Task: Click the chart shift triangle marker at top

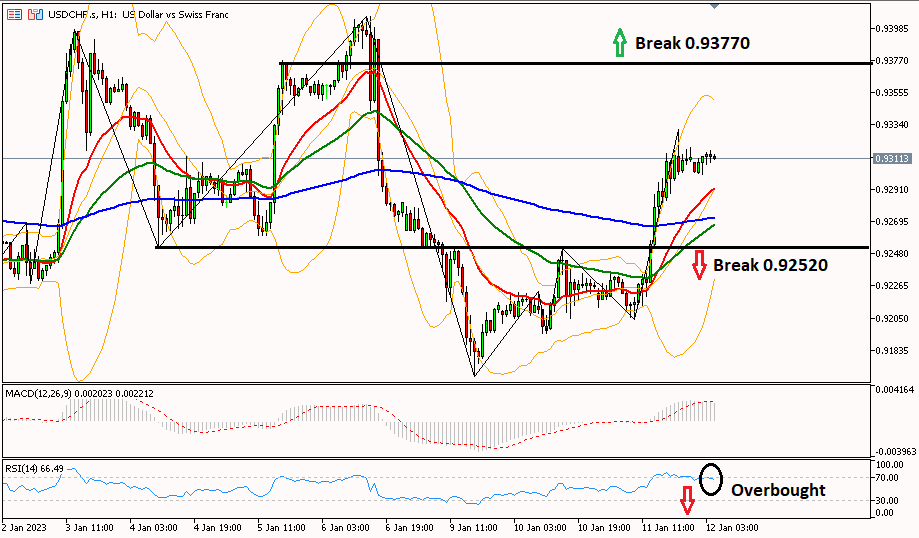Action: (x=714, y=6)
